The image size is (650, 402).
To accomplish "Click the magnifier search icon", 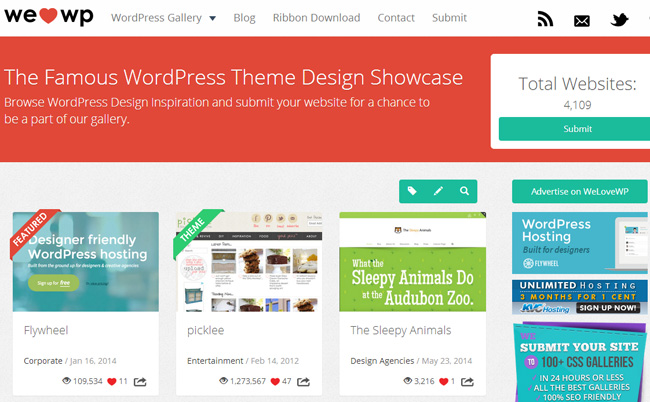I will [464, 191].
